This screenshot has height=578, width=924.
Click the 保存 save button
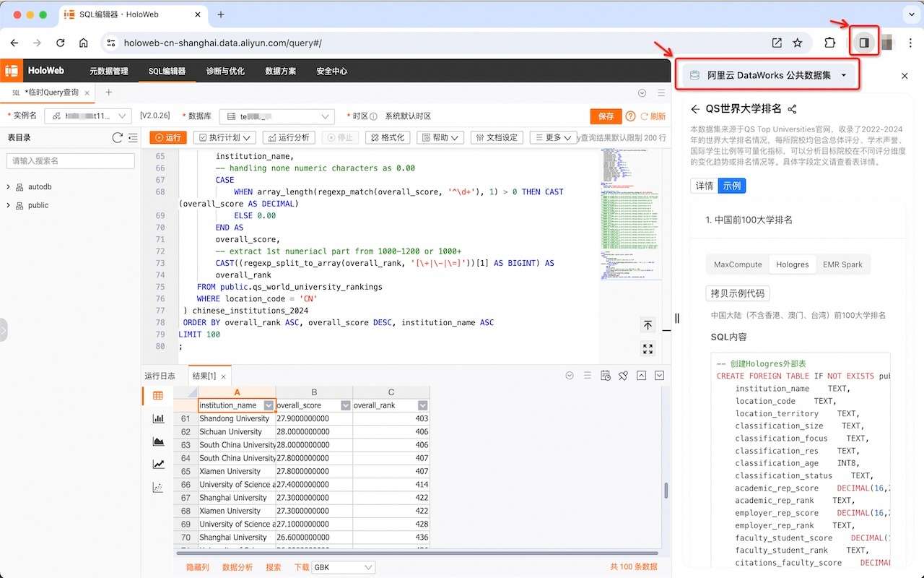606,116
